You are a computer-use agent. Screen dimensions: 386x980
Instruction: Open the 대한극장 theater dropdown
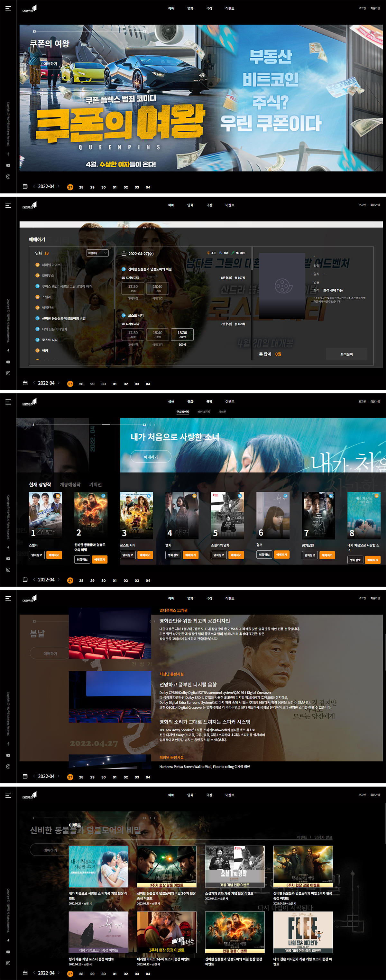[97, 253]
